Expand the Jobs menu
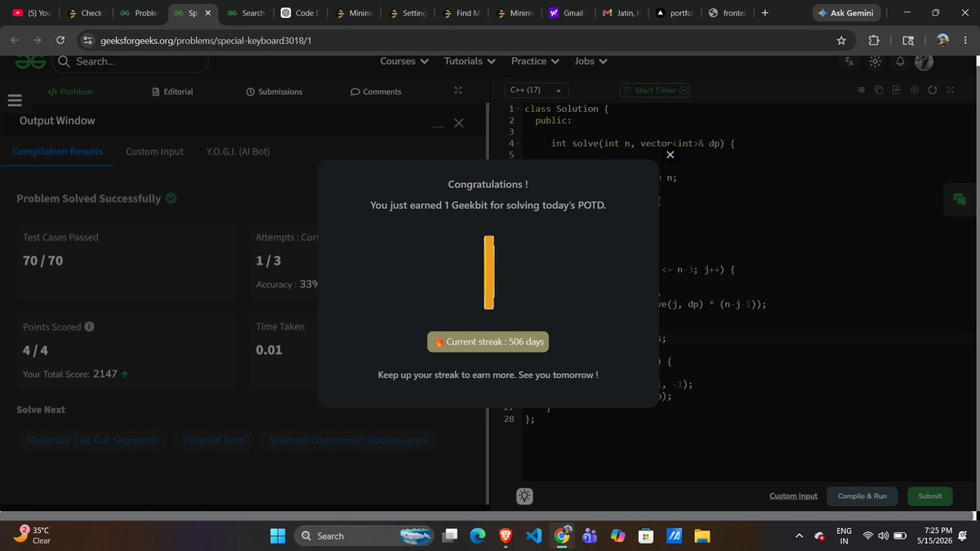The width and height of the screenshot is (980, 551). pos(590,61)
